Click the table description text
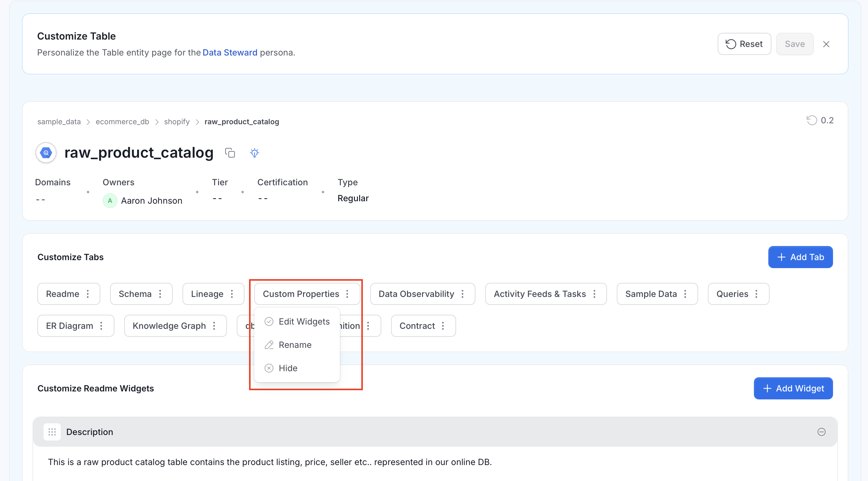 click(x=270, y=462)
